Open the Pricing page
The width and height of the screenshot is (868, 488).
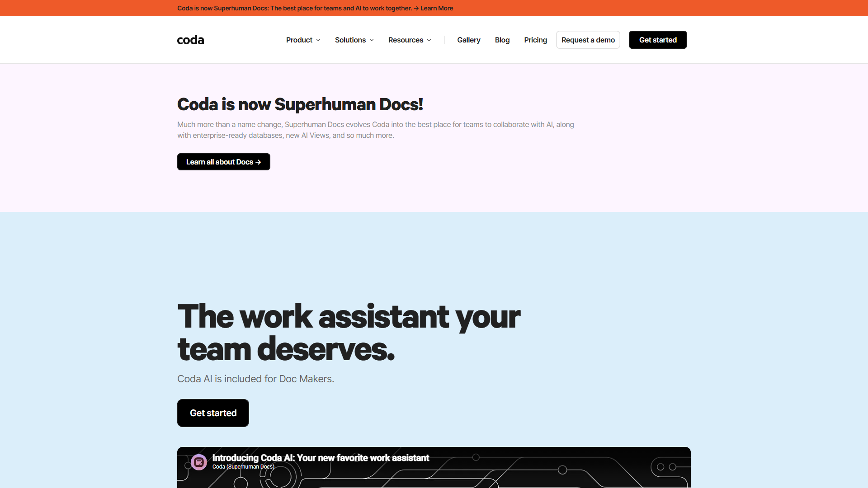[536, 40]
